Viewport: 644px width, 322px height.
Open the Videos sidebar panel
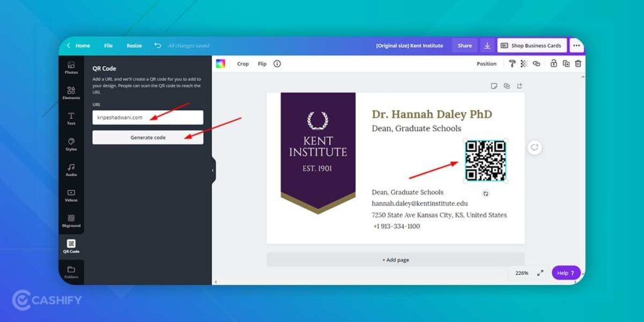click(71, 196)
